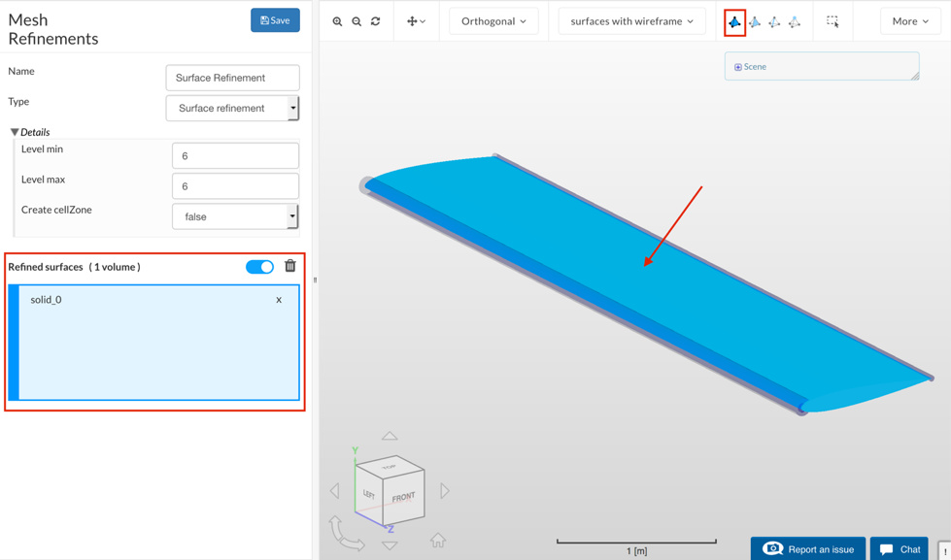Select the solid_0 entry
This screenshot has height=560, width=951.
coord(46,299)
